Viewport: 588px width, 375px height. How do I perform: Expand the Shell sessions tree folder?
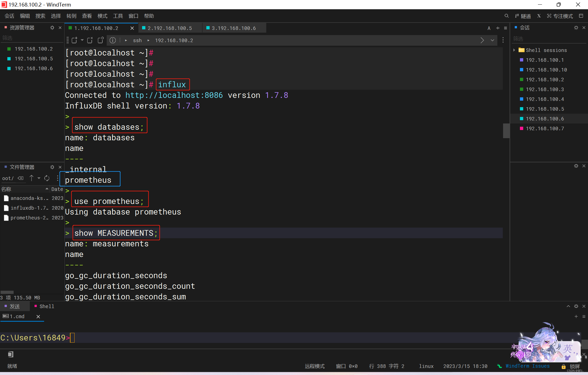[514, 50]
